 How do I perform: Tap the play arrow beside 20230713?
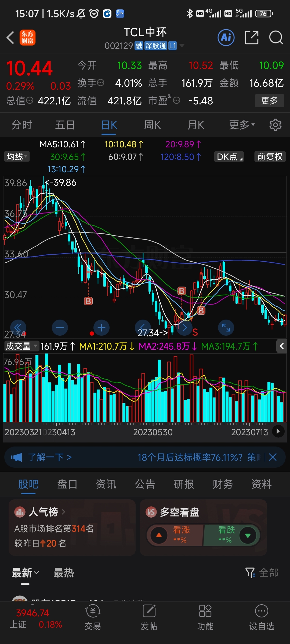pos(278,431)
